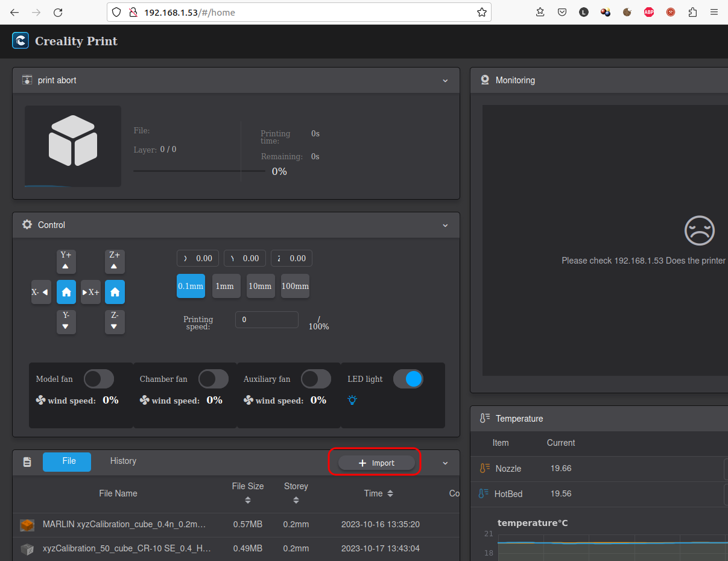Click the Model fan icon
The width and height of the screenshot is (728, 561).
tap(40, 400)
